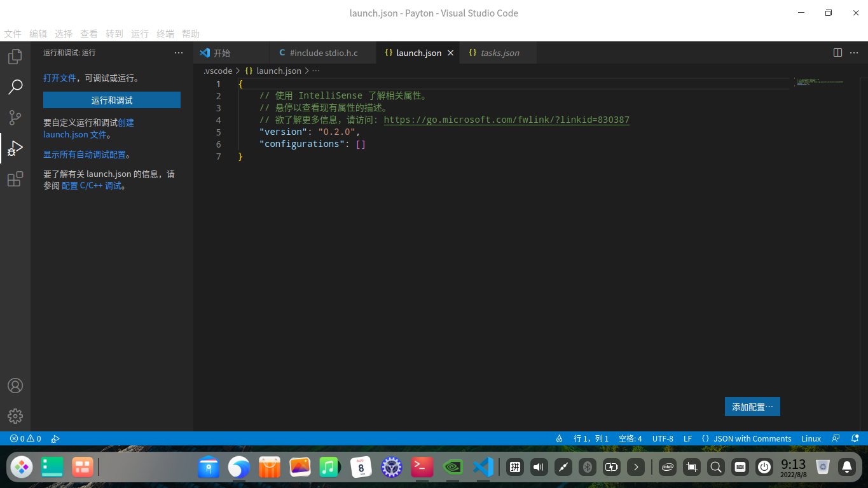Switch to the tasks.json tab
Image resolution: width=868 pixels, height=488 pixels.
click(x=499, y=53)
